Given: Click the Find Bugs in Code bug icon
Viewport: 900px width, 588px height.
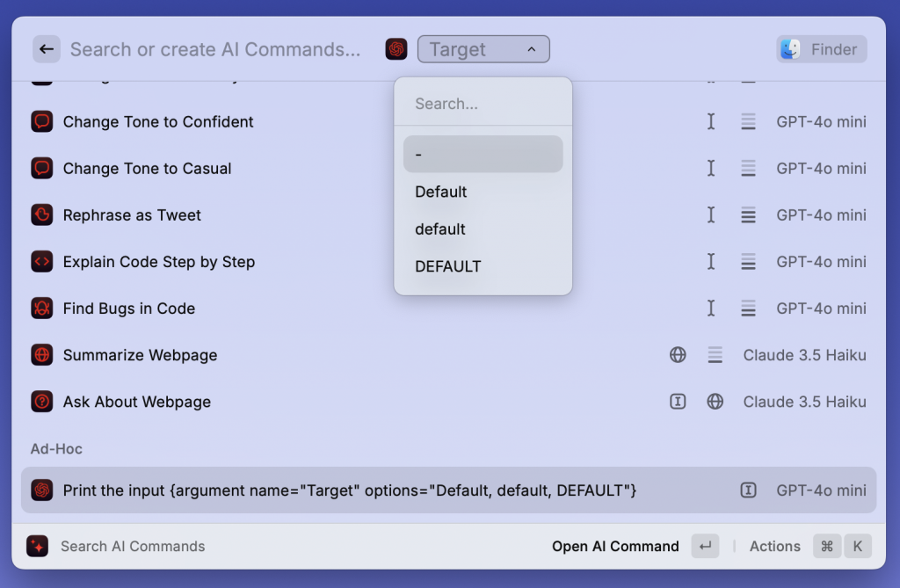Looking at the screenshot, I should tap(41, 308).
